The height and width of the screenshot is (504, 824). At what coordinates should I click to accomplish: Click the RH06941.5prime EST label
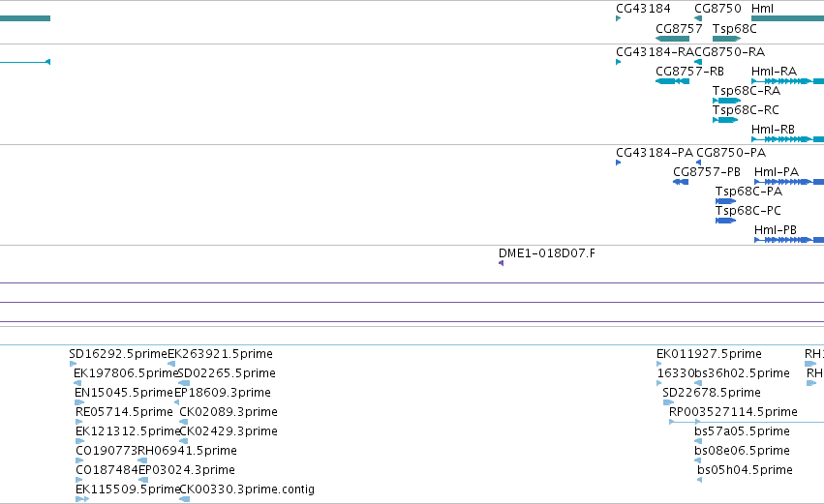pyautogui.click(x=187, y=452)
